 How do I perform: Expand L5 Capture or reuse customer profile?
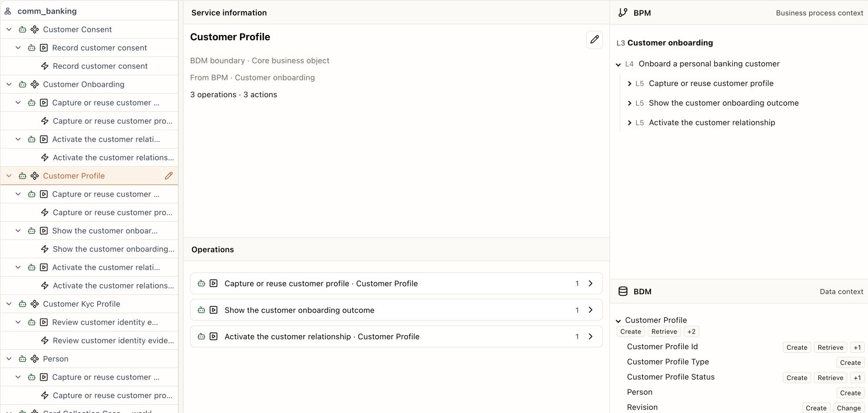[630, 84]
